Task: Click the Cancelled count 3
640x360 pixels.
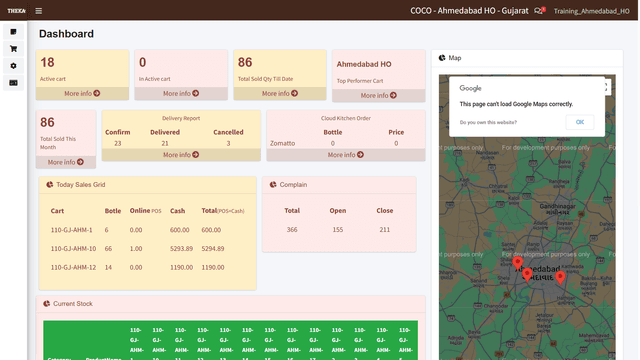Action: click(x=228, y=143)
